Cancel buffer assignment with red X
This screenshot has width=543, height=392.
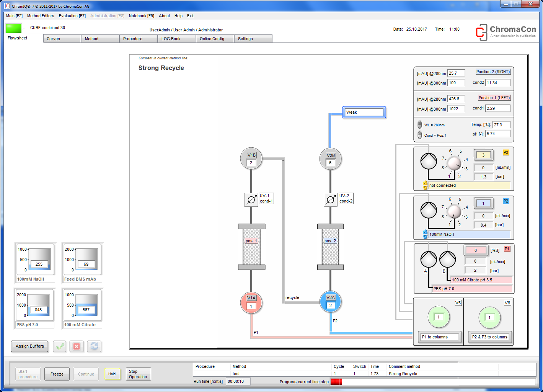point(77,346)
